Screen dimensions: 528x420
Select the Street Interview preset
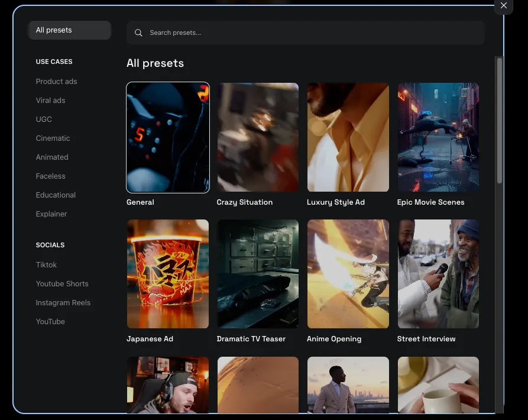tap(438, 274)
